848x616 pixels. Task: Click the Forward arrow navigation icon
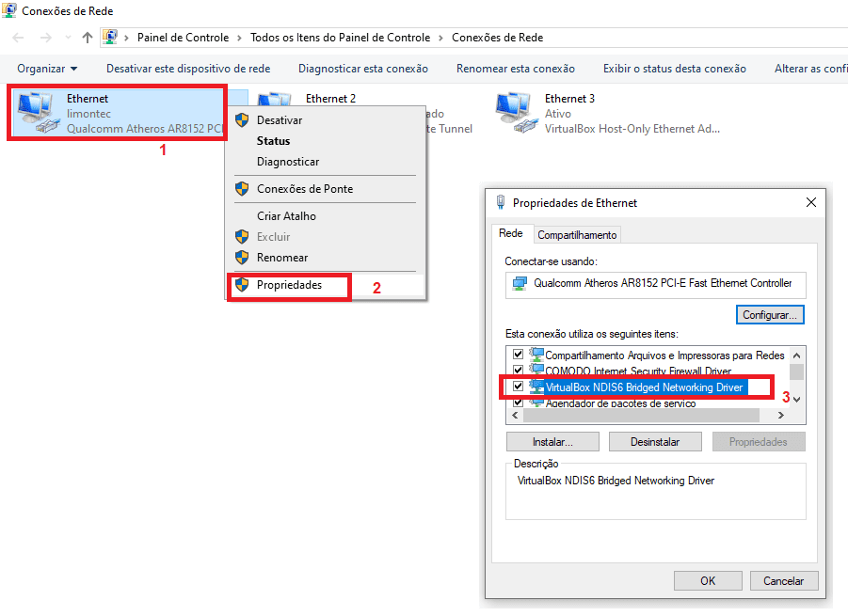tap(46, 38)
